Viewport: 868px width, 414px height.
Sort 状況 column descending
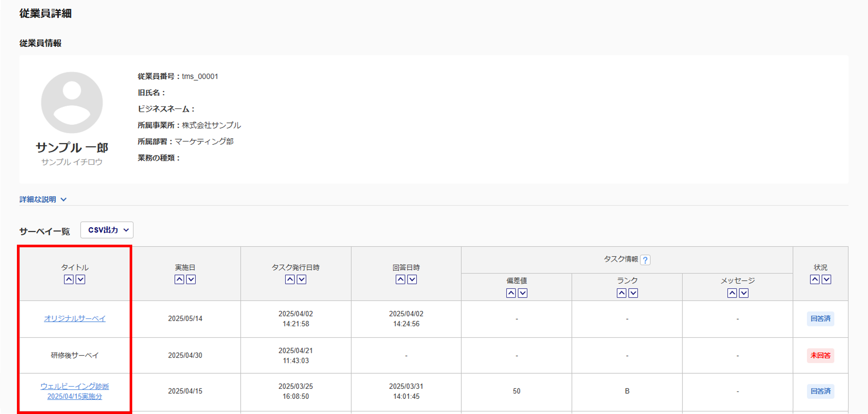point(827,279)
